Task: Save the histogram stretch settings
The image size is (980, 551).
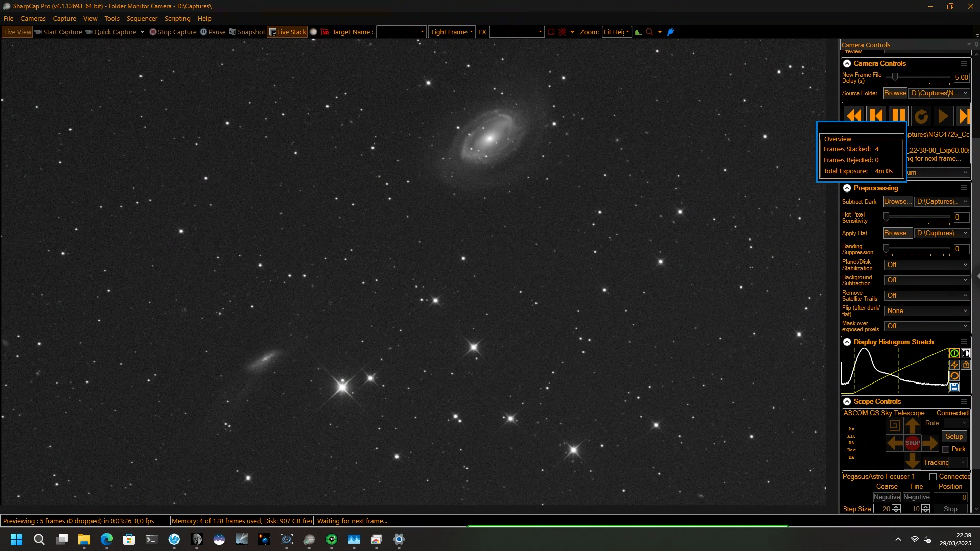Action: pos(954,387)
